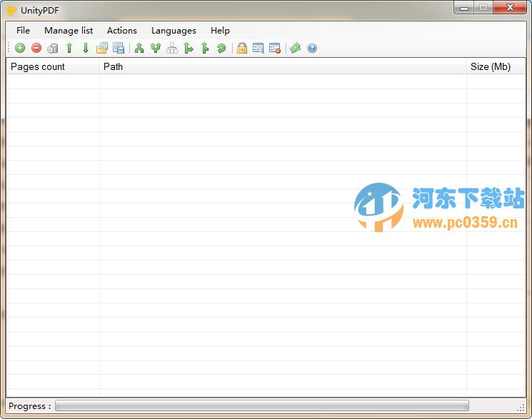Click the rotate pages circular arrow icon

221,48
